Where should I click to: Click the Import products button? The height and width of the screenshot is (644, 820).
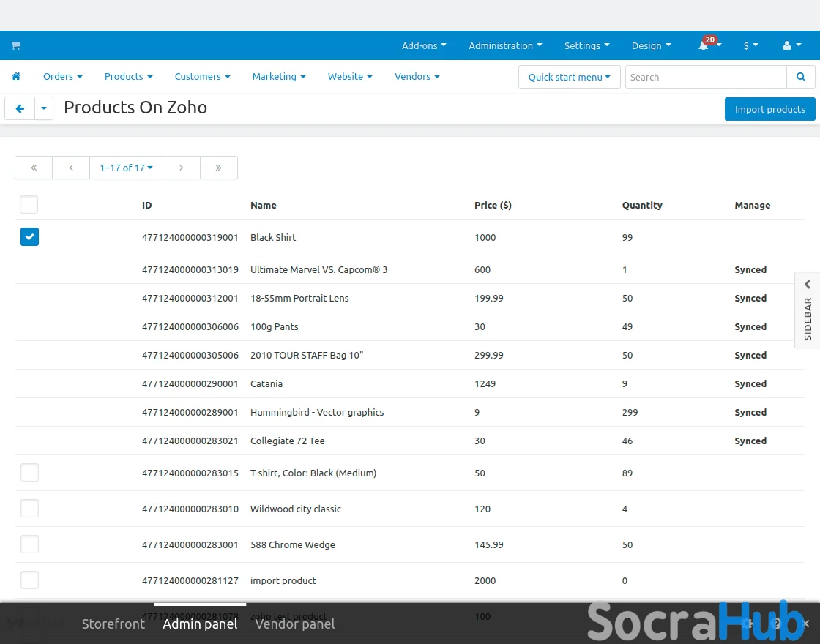tap(769, 109)
